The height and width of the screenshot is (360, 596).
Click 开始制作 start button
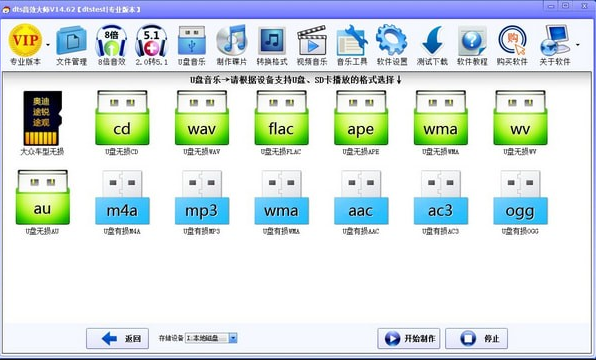pos(409,338)
